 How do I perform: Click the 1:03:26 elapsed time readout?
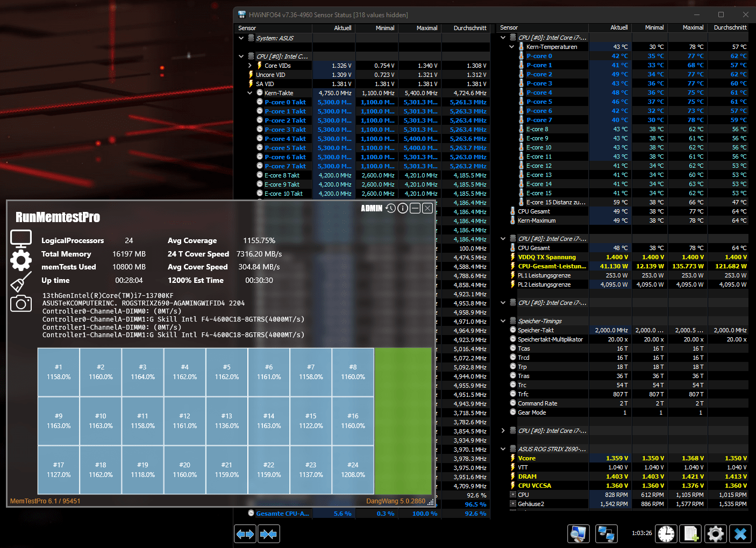(641, 533)
